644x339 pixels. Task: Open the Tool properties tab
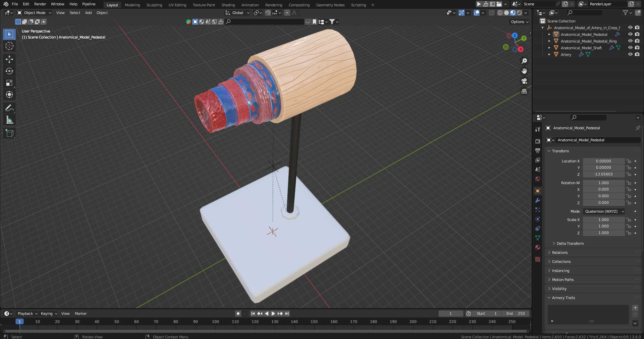538,129
